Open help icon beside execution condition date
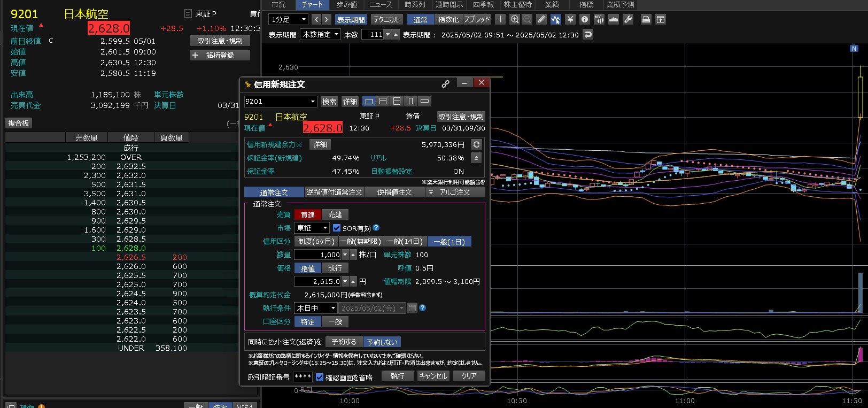The width and height of the screenshot is (868, 408). pos(422,308)
